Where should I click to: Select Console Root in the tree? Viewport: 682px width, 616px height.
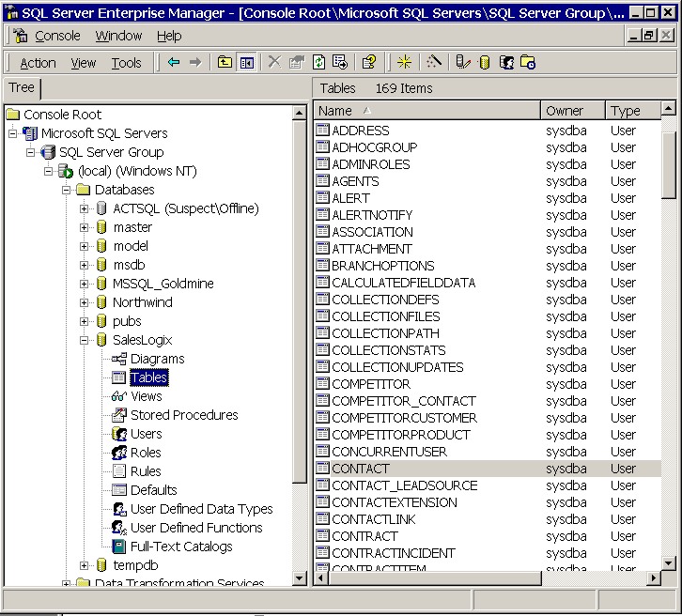coord(62,115)
